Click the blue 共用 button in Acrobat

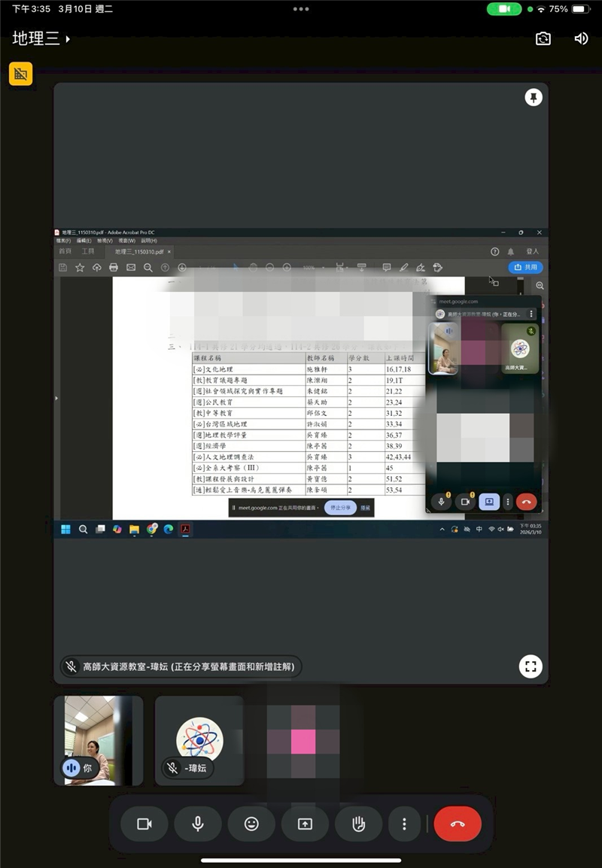[x=525, y=267]
